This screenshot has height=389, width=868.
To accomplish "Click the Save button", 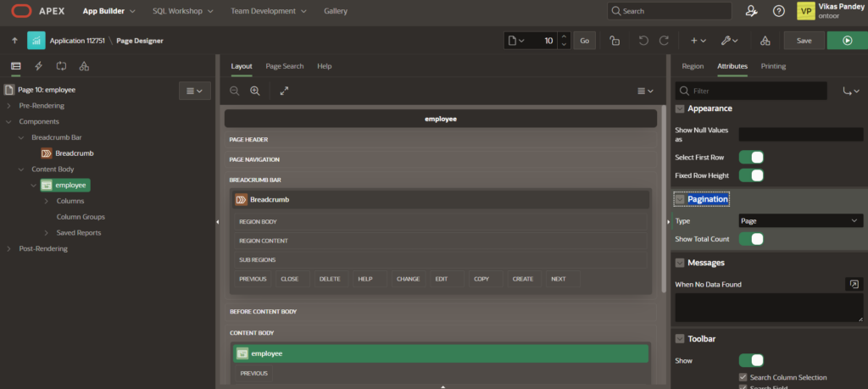I will pyautogui.click(x=804, y=40).
